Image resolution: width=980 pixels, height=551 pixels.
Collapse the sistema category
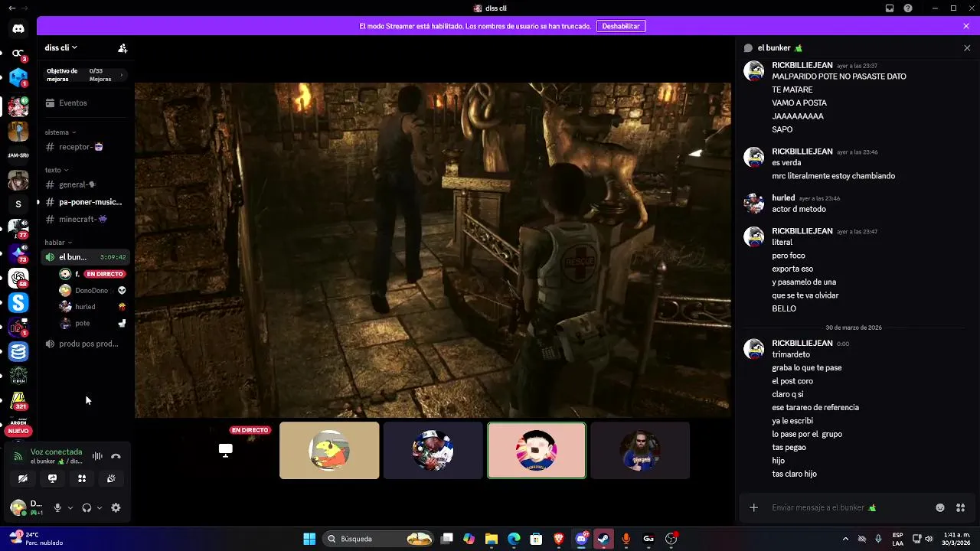pyautogui.click(x=60, y=132)
